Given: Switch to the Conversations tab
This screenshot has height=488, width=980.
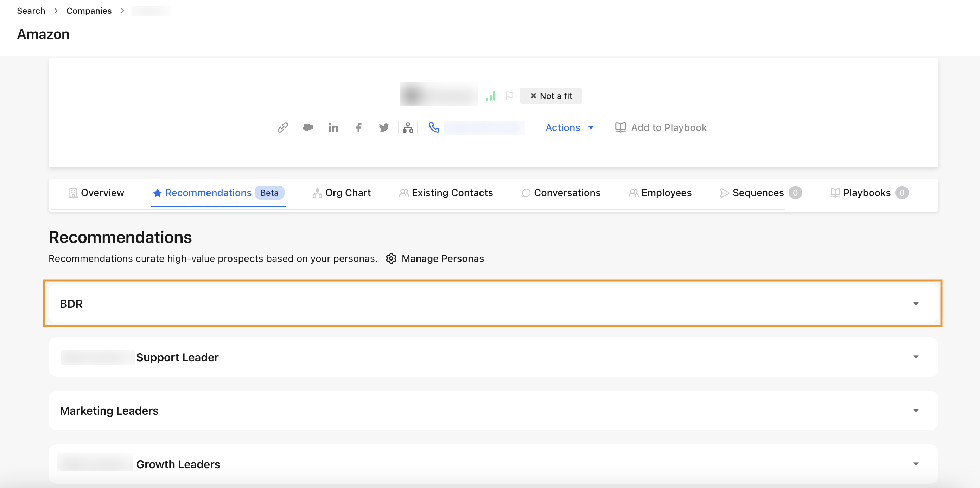Looking at the screenshot, I should tap(561, 193).
